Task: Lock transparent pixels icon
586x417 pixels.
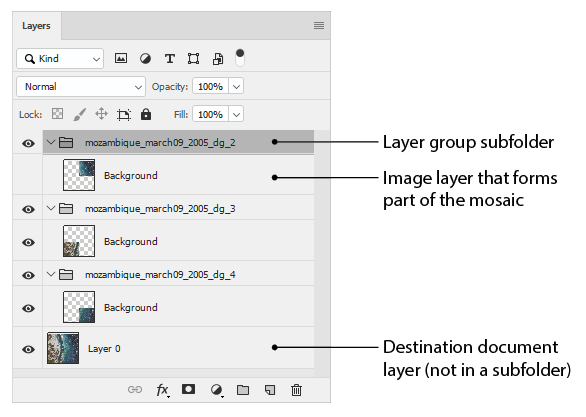Action: pos(57,114)
